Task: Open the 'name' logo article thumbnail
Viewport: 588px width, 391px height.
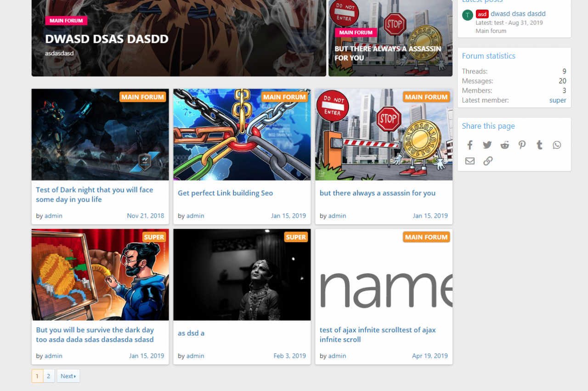Action: tap(384, 275)
